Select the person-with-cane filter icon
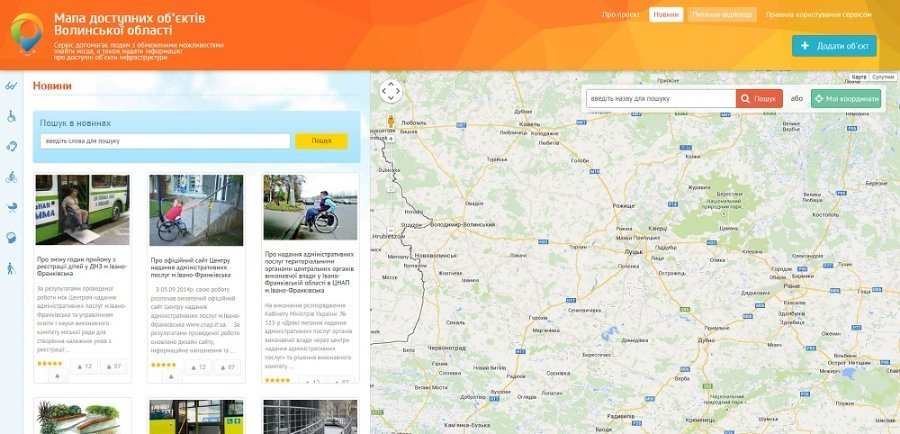 [x=12, y=268]
